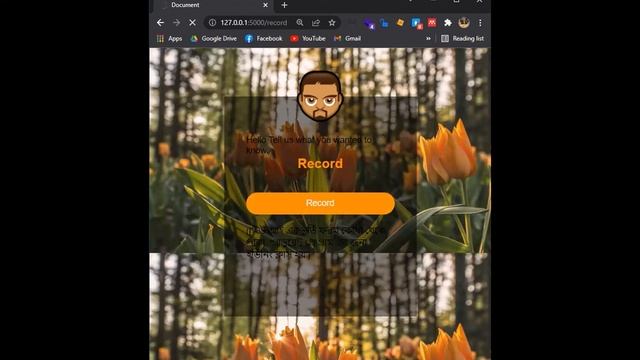Stop loading the page
Screen dimensions: 640x360
point(192,22)
